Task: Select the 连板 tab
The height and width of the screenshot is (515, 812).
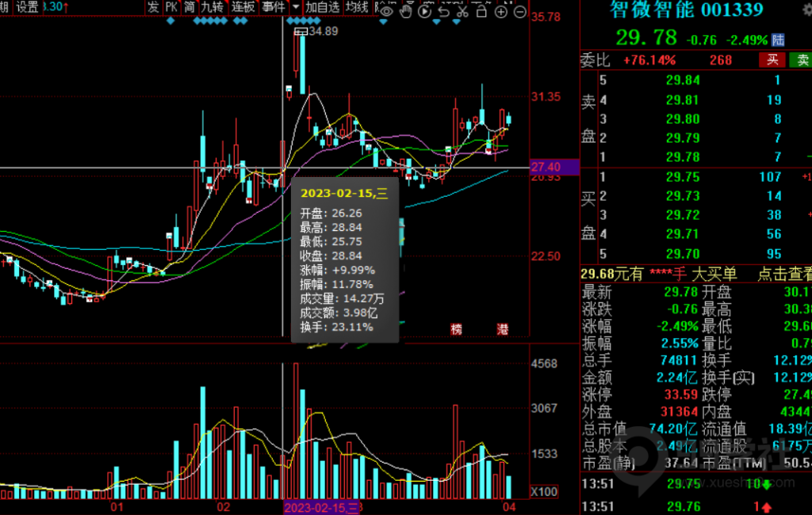Action: (243, 7)
